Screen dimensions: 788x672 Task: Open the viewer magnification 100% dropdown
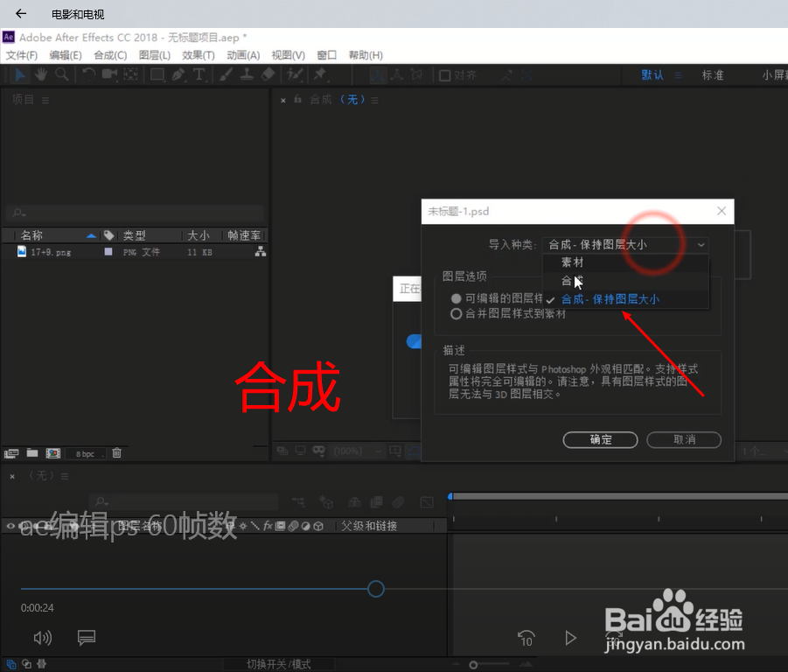click(357, 451)
